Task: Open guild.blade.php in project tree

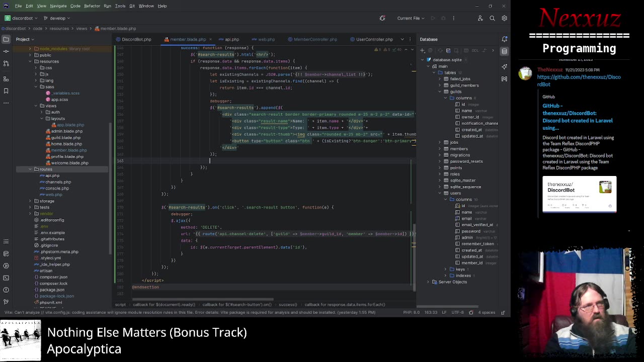Action: (x=65, y=137)
